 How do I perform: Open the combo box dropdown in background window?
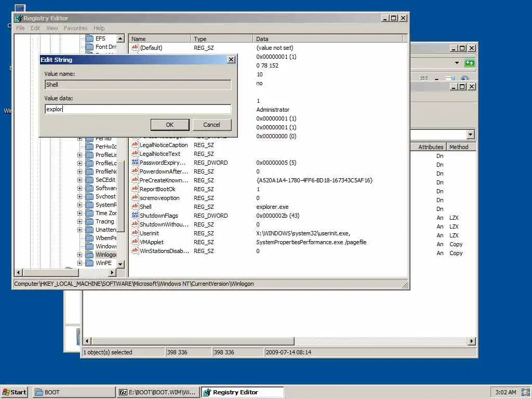470,135
